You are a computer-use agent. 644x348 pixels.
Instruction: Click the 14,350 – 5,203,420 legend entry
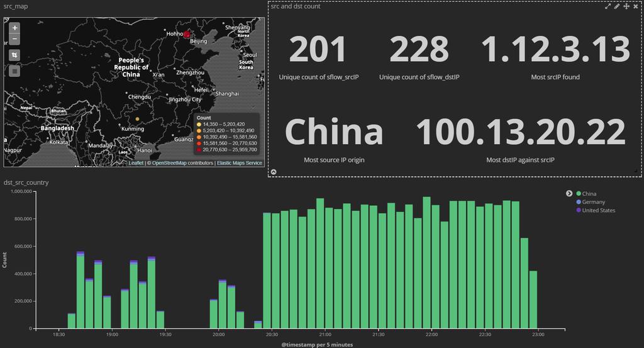221,124
